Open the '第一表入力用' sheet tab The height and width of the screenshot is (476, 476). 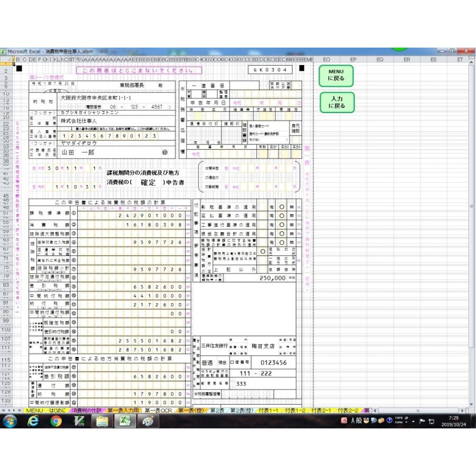coord(123,410)
